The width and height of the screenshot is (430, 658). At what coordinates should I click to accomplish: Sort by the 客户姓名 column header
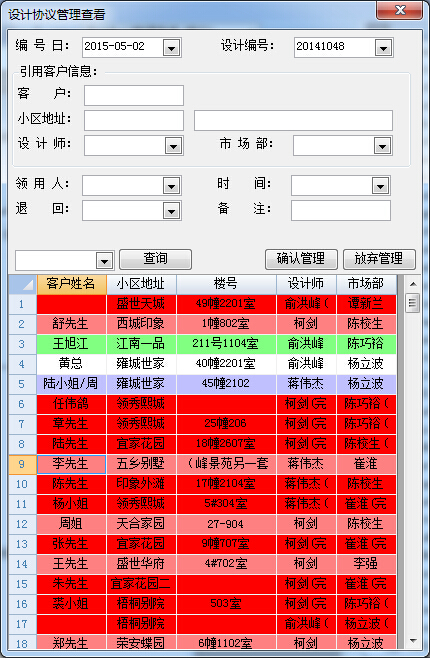(x=71, y=284)
